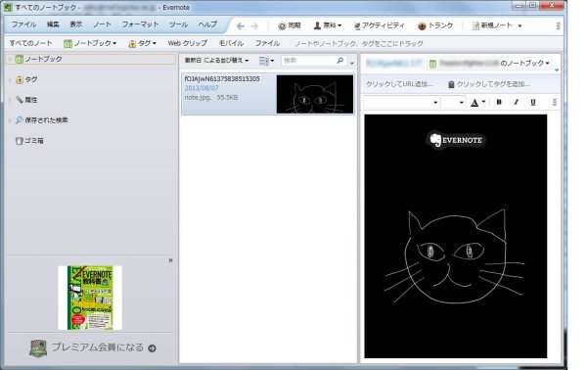
Task: Expand search options arrow
Action: tap(352, 63)
